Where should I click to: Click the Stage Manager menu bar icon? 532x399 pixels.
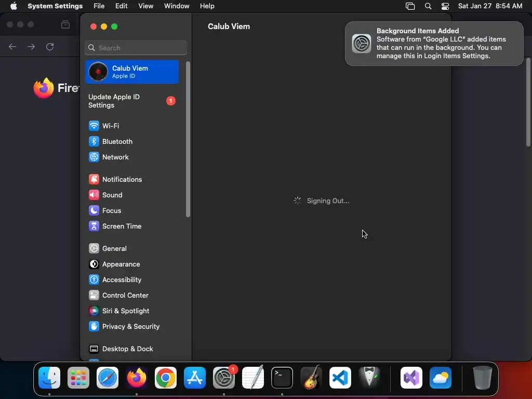point(410,6)
